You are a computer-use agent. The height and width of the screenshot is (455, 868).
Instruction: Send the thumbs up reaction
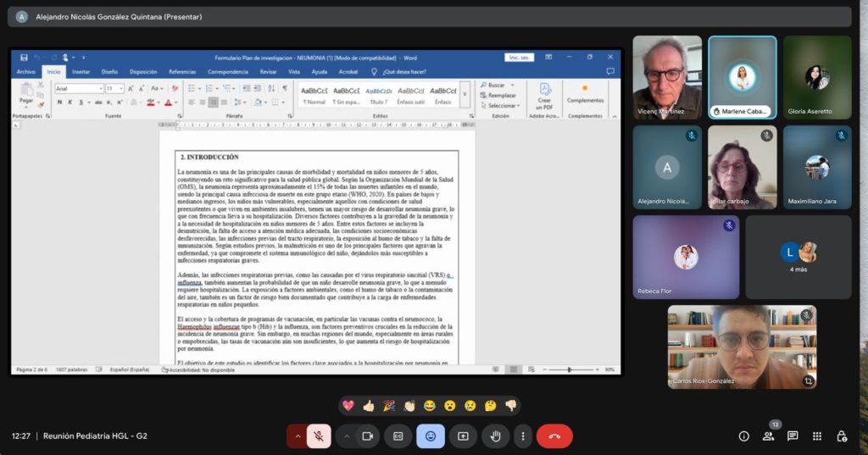pyautogui.click(x=369, y=406)
